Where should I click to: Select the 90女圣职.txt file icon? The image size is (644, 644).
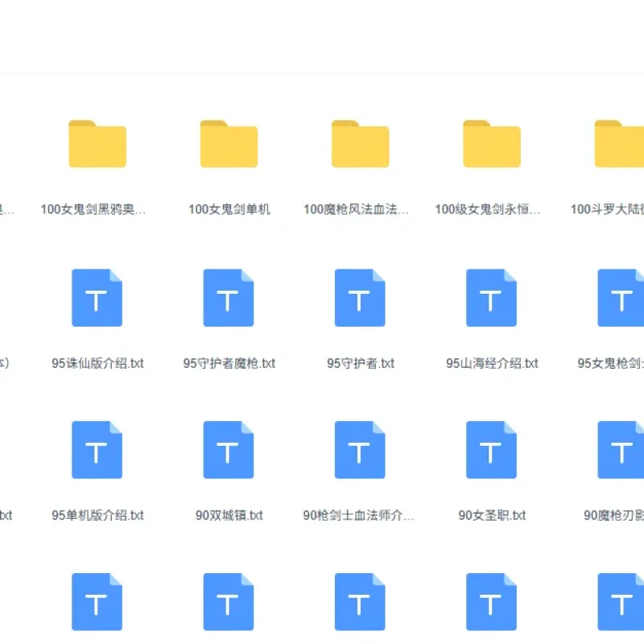click(491, 450)
